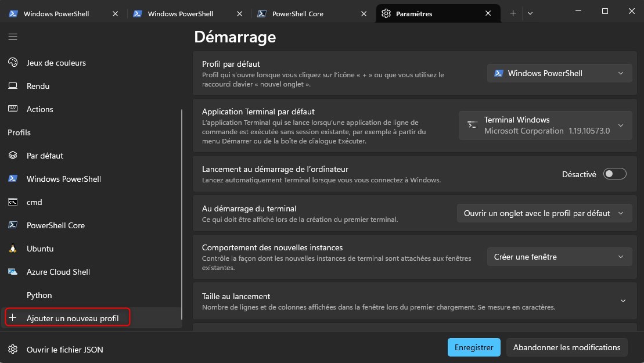The image size is (644, 363).
Task: Open the Ubuntu penguin profile icon
Action: click(x=13, y=249)
